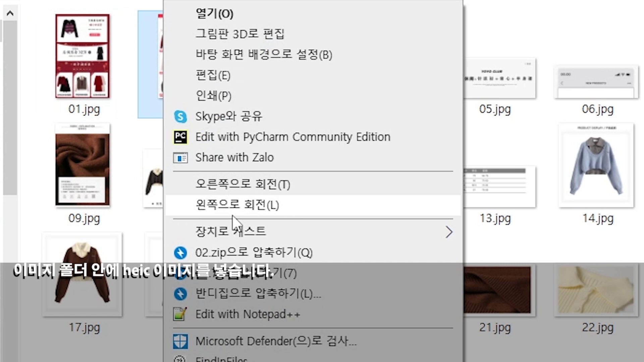Click scrollbar up arrow at left
Screen dimensions: 644x362
pos(10,13)
